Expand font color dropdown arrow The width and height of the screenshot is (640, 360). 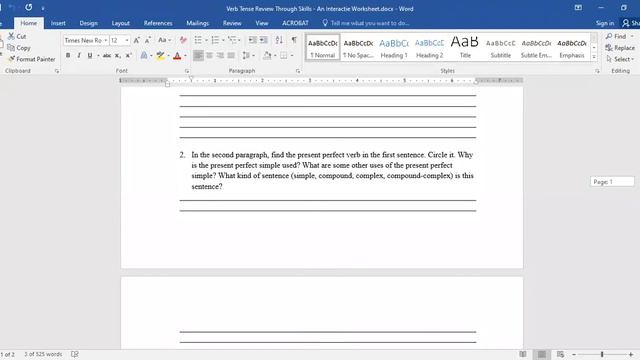pyautogui.click(x=185, y=56)
